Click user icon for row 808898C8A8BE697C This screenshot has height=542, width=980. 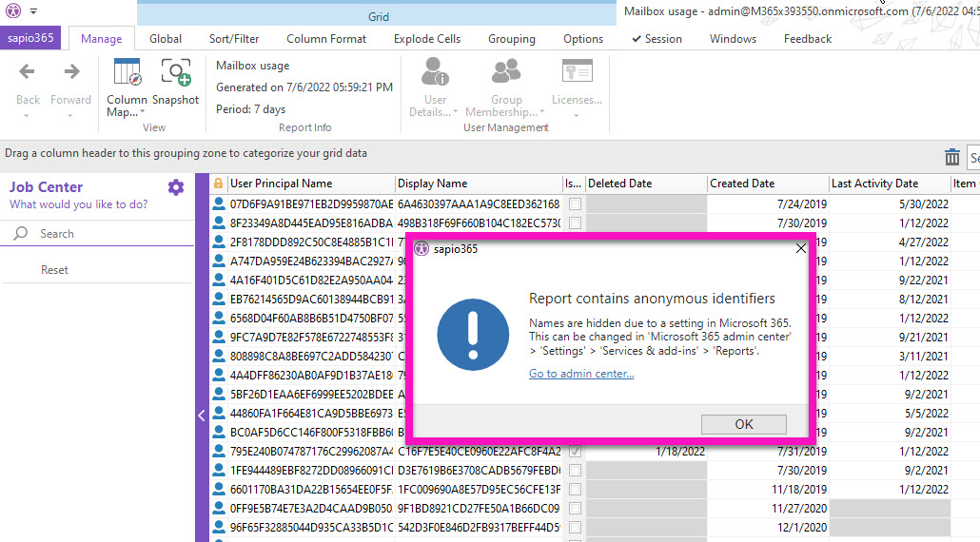(x=219, y=356)
